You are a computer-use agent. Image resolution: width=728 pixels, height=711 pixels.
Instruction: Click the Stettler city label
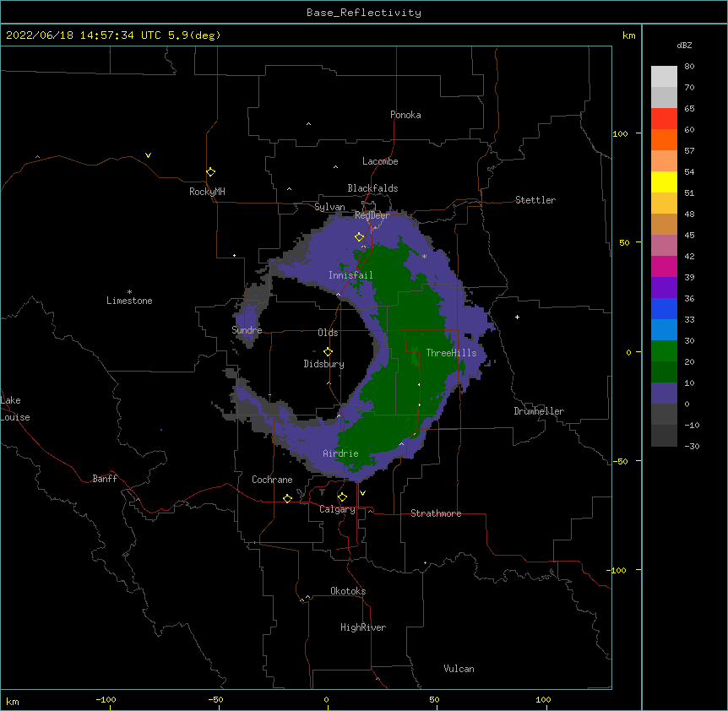point(535,200)
